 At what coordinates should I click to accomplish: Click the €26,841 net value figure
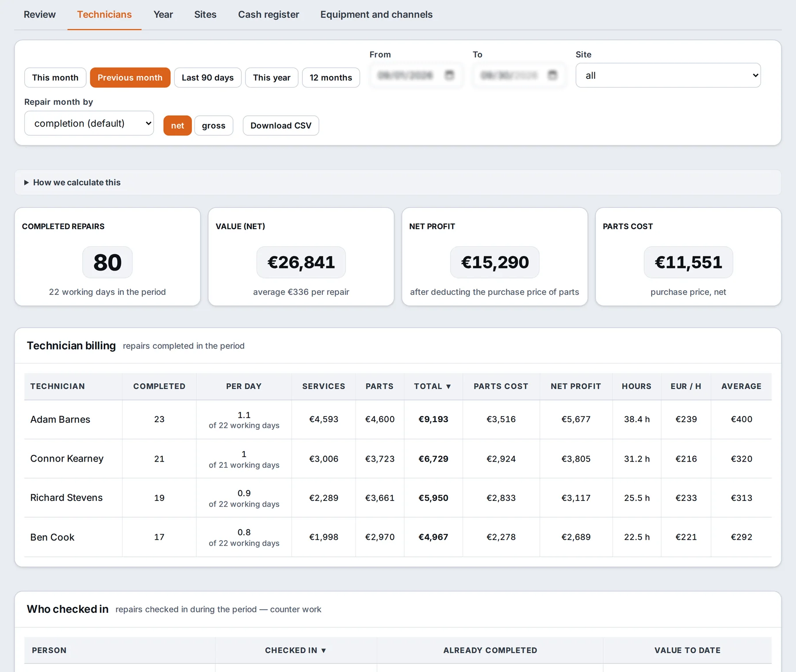pyautogui.click(x=301, y=262)
